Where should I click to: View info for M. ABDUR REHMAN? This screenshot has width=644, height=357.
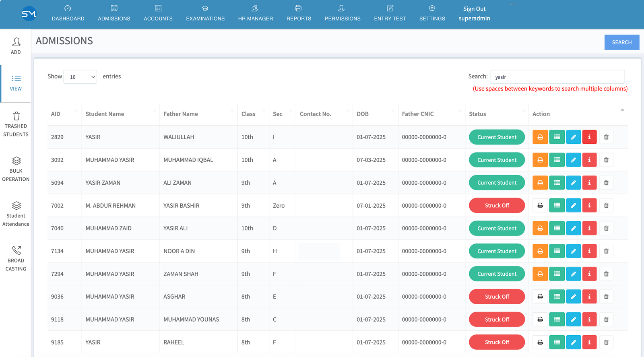coord(589,206)
